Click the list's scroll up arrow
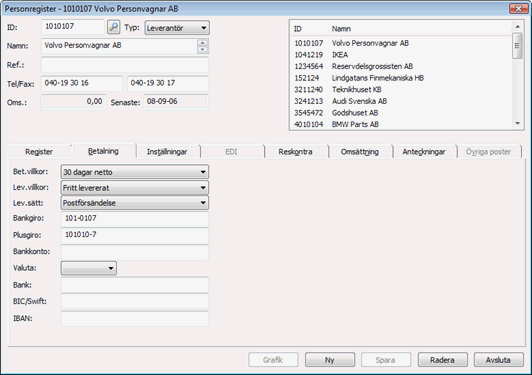 [517, 26]
